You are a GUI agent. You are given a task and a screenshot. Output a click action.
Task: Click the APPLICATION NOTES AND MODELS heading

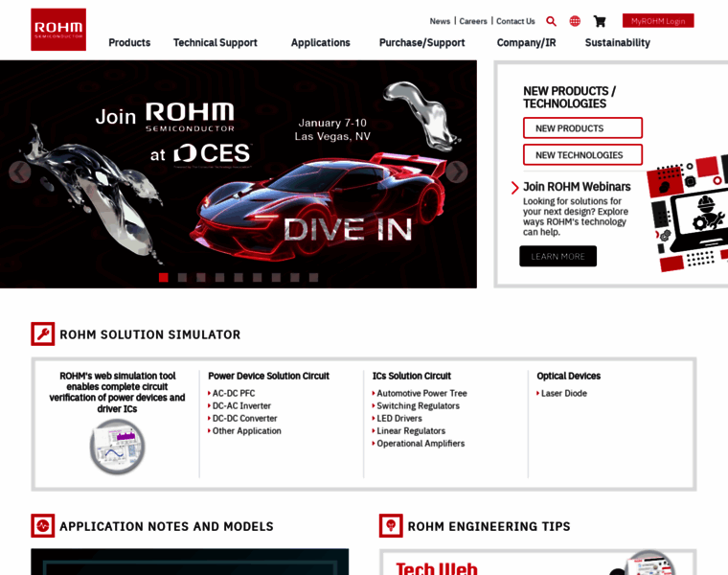(167, 526)
